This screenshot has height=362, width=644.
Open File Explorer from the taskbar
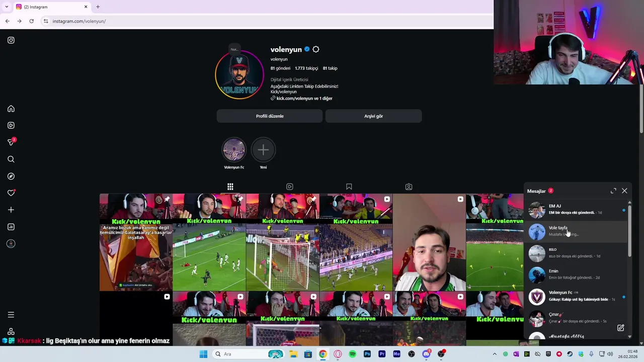[293, 354]
